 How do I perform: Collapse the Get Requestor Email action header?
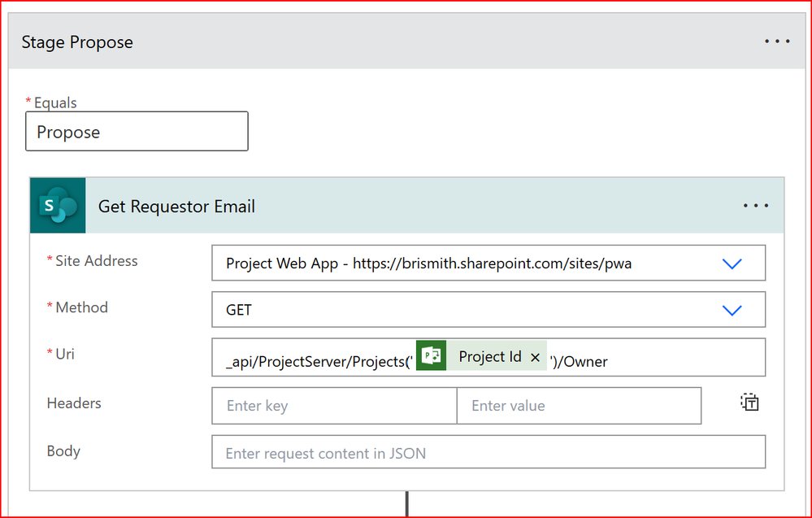(x=407, y=206)
